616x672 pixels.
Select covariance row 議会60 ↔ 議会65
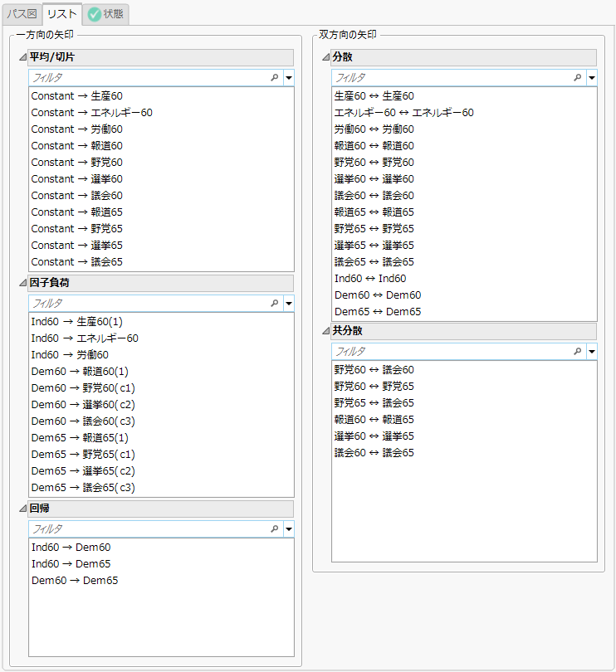tap(464, 453)
